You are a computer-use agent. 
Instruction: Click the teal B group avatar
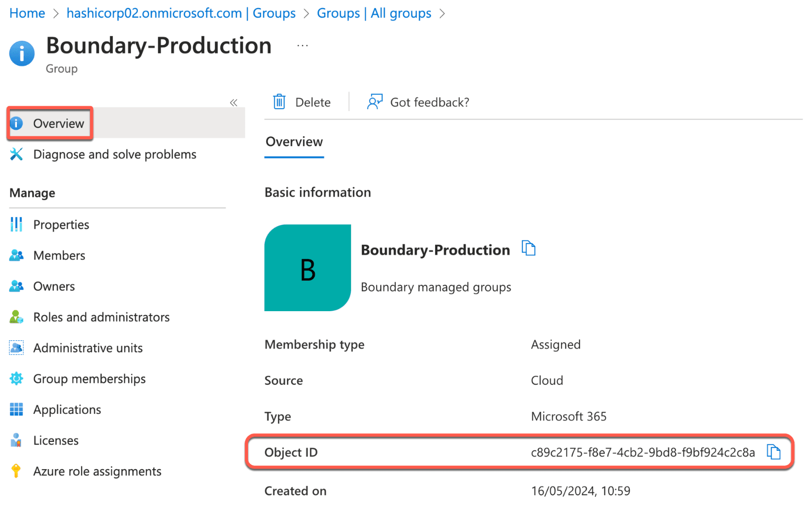(x=308, y=268)
